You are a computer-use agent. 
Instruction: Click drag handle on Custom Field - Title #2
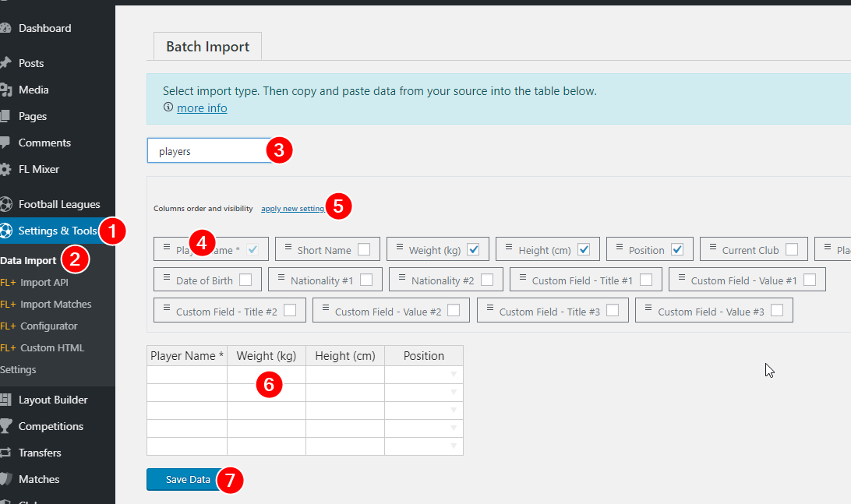(x=167, y=308)
